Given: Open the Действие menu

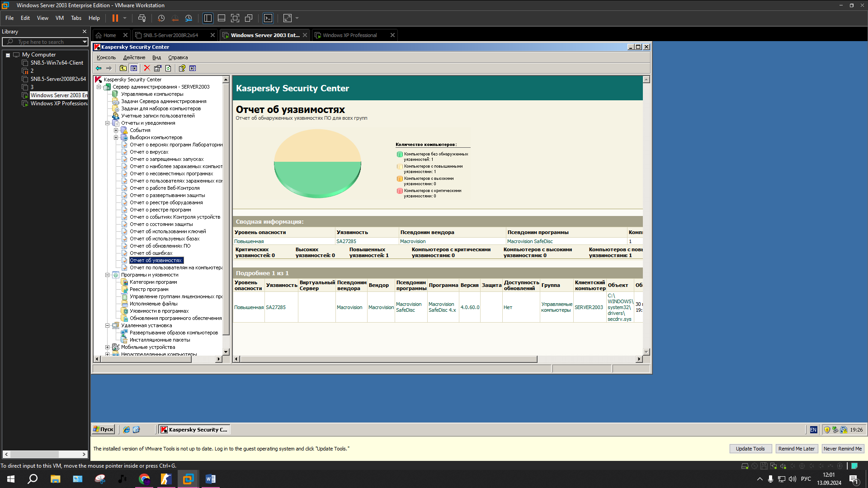Looking at the screenshot, I should pyautogui.click(x=134, y=57).
